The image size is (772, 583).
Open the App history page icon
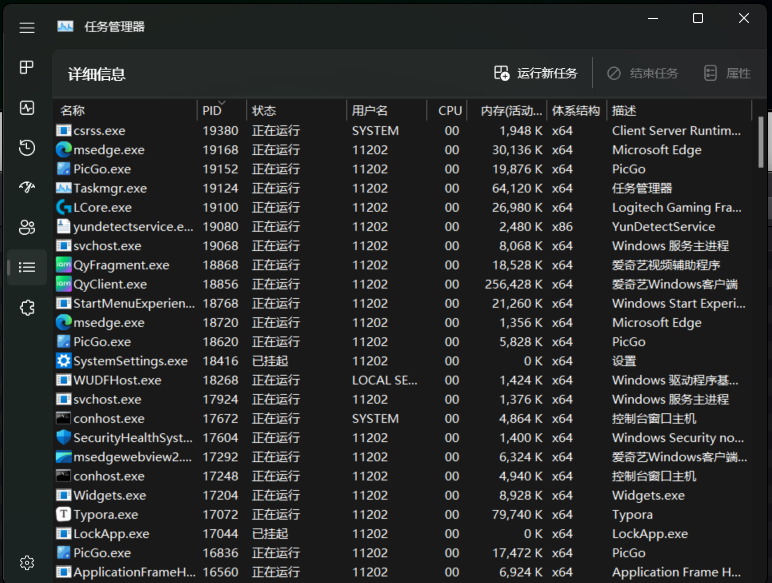click(x=27, y=148)
